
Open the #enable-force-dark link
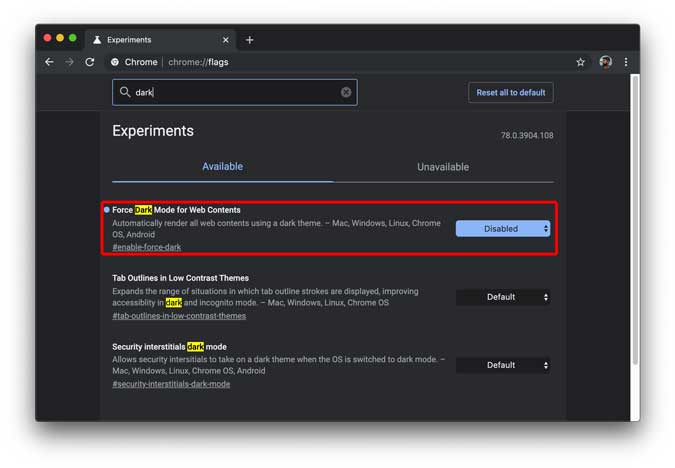[146, 247]
